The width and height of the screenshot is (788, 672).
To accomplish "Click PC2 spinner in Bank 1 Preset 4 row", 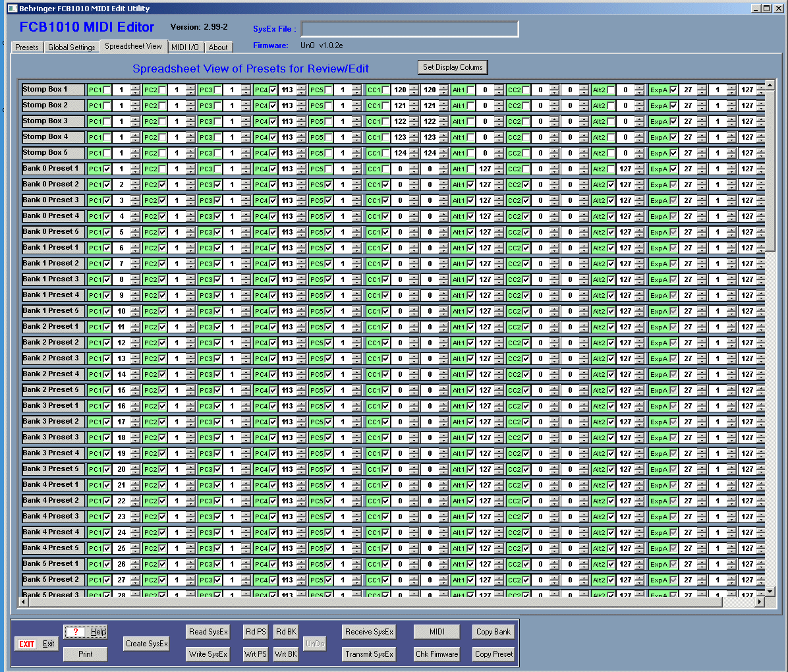I will 190,296.
